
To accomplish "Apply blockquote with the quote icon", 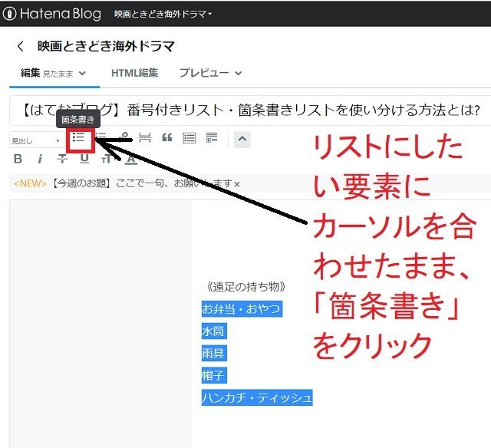I will pyautogui.click(x=167, y=137).
